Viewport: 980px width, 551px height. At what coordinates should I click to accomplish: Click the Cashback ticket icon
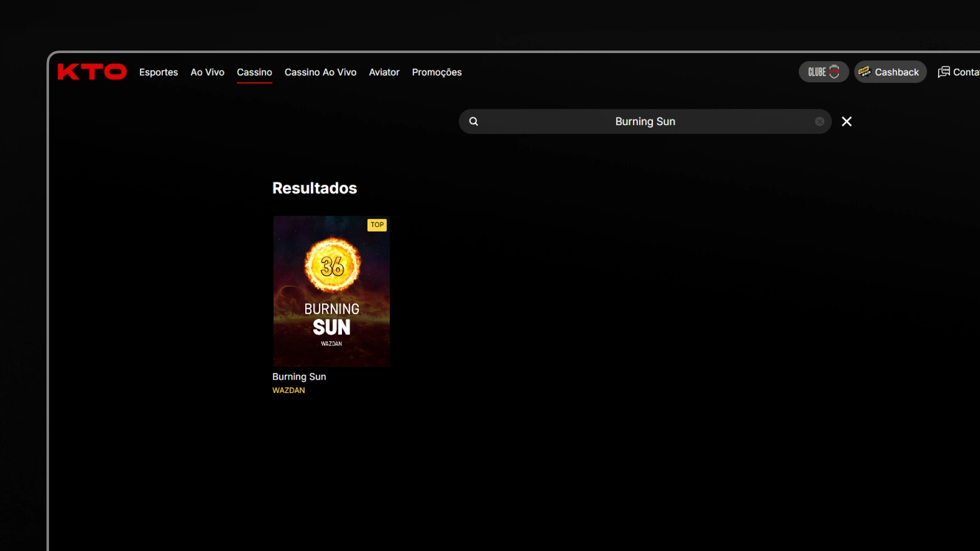pyautogui.click(x=865, y=72)
